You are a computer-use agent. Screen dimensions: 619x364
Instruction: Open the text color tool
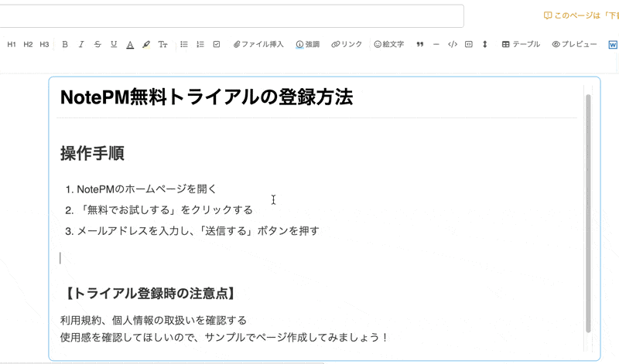pyautogui.click(x=130, y=45)
